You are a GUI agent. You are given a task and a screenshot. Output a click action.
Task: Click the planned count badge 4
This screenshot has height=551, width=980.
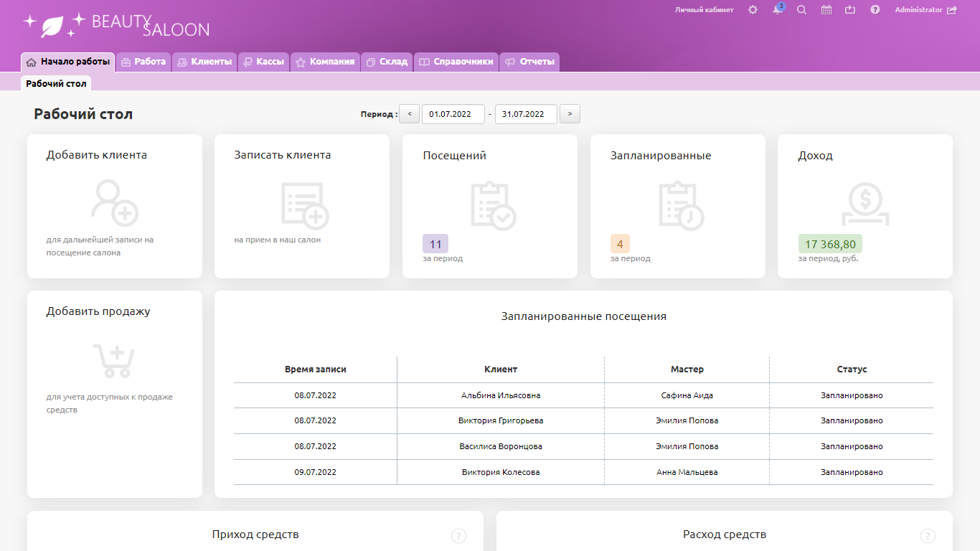620,244
